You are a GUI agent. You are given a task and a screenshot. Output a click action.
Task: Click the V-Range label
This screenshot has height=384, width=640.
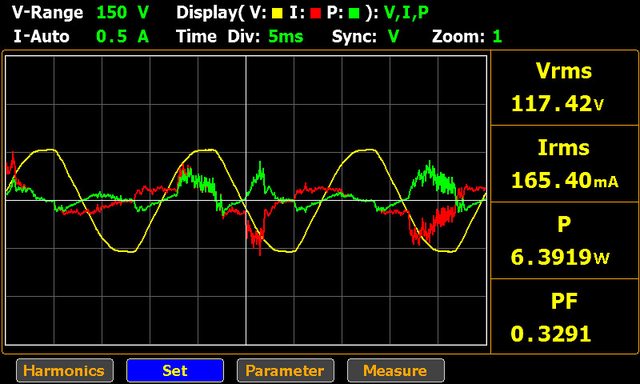pyautogui.click(x=48, y=13)
